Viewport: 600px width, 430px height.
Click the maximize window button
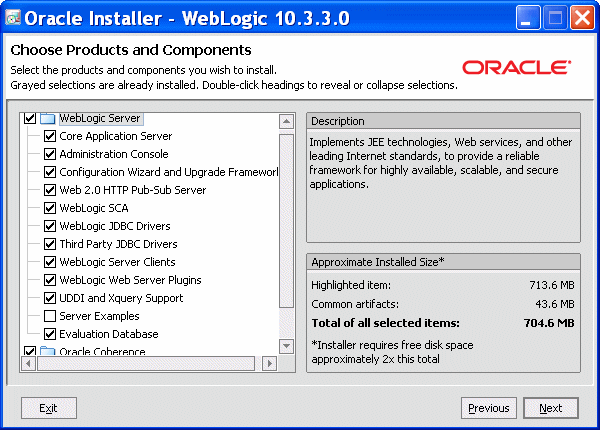555,18
